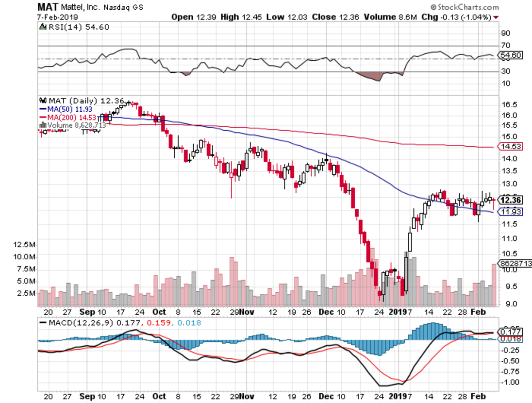Click the candlestick icon beside MAT (Daily)
This screenshot has height=403, width=532.
click(43, 101)
